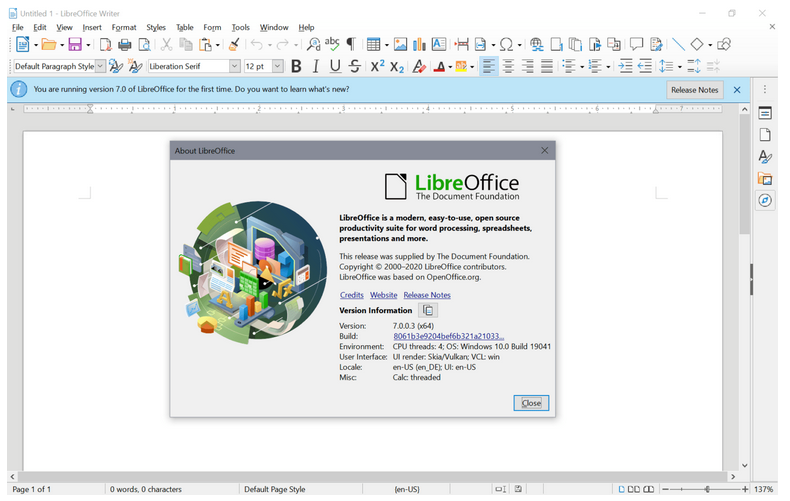Open the line spacing dropdown arrow
Screen dimensions: 790x501
[x=680, y=67]
